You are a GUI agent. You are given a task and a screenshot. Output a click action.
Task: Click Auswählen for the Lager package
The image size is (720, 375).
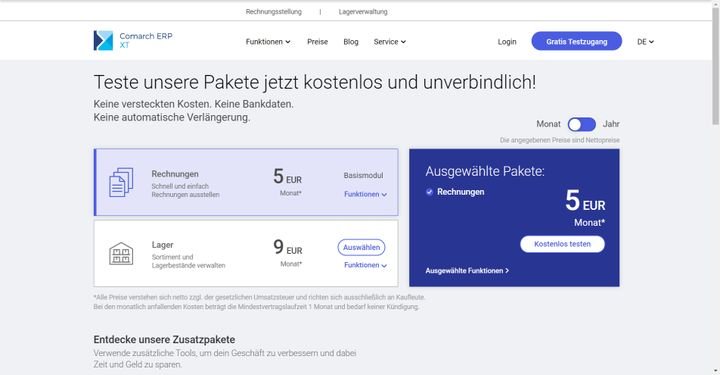click(361, 247)
